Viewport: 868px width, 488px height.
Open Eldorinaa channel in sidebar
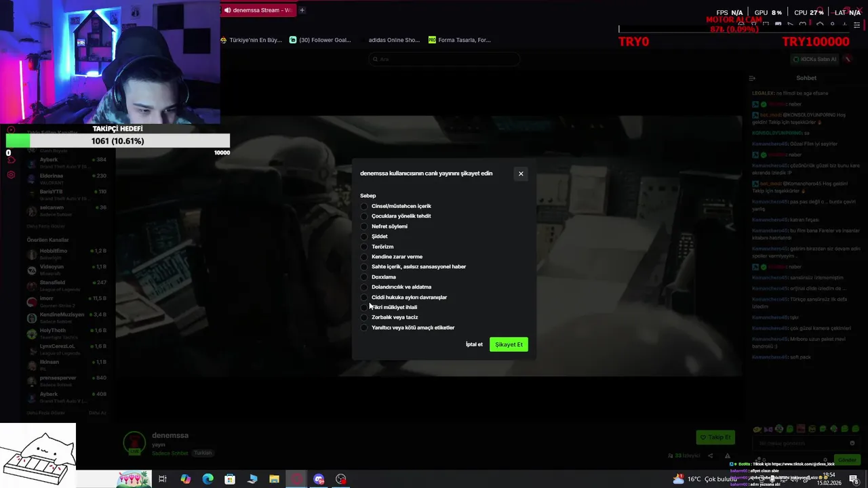click(x=67, y=179)
